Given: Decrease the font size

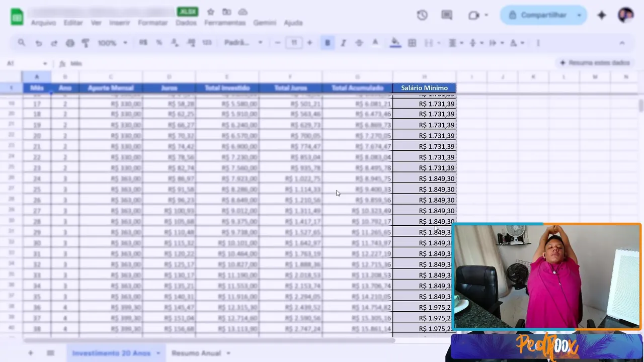Looking at the screenshot, I should coord(278,43).
